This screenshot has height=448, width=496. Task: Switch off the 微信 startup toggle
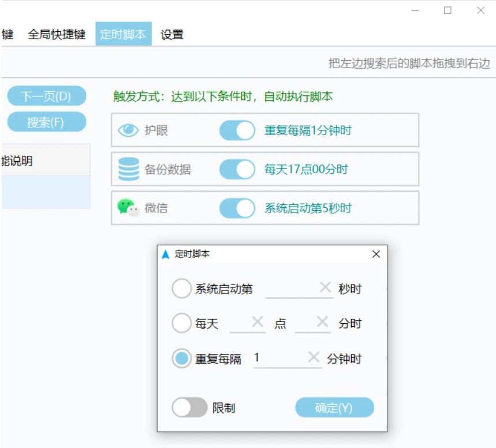(237, 208)
